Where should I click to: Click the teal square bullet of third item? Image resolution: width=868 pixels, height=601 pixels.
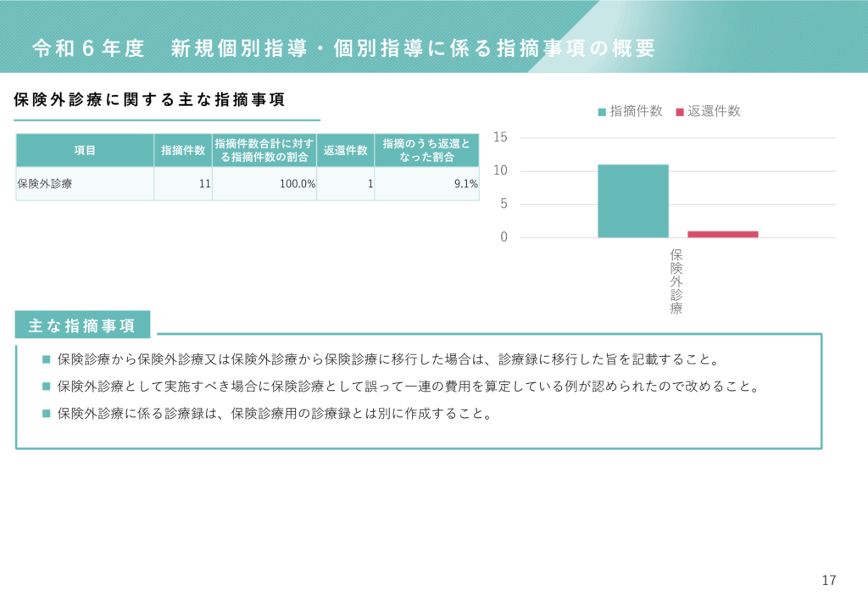[47, 414]
